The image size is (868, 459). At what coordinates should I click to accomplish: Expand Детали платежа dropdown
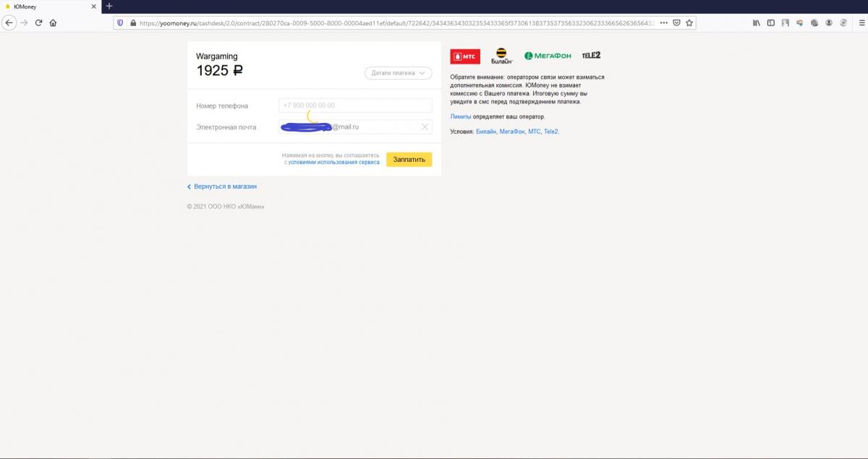[x=398, y=73]
